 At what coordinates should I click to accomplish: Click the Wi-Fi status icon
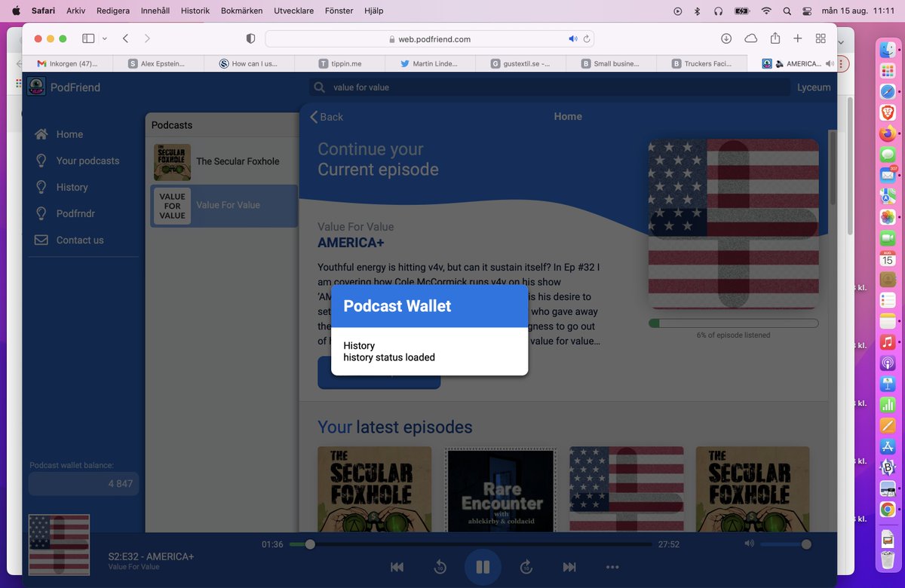(x=766, y=11)
